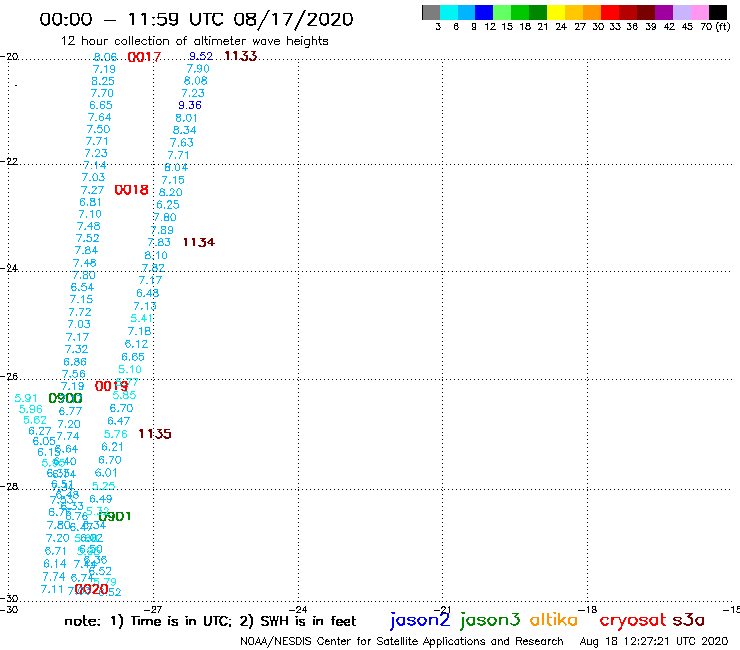
Task: Pick the dark blue swatch above 12
Action: point(484,12)
